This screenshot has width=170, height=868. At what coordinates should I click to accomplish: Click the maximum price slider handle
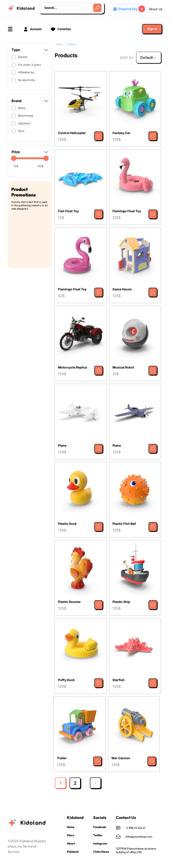pyautogui.click(x=46, y=158)
